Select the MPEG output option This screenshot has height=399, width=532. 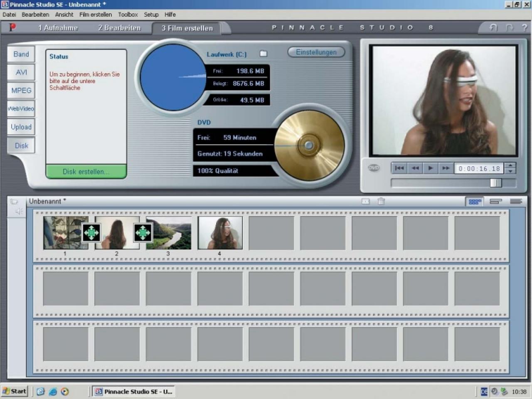pyautogui.click(x=21, y=91)
